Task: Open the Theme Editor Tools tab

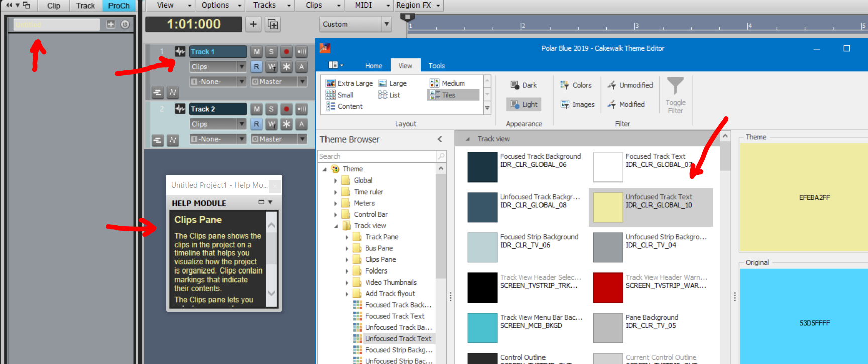Action: pos(437,66)
